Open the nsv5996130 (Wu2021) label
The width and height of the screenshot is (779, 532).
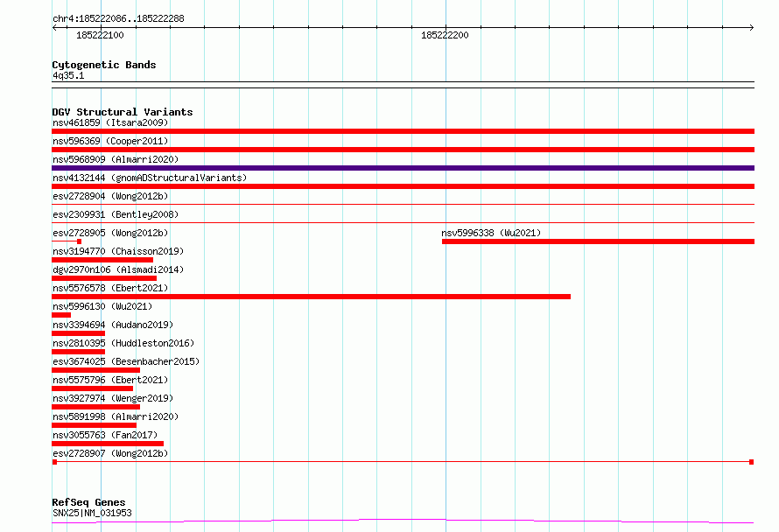(102, 306)
